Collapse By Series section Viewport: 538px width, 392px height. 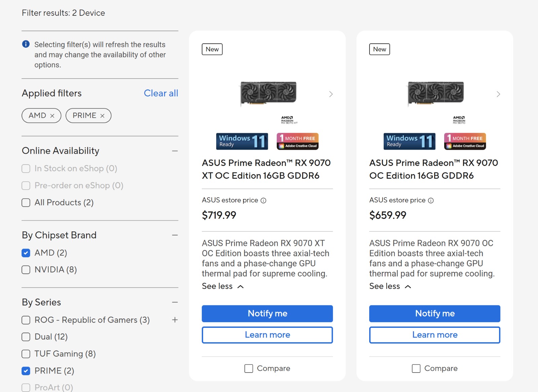[x=175, y=302]
